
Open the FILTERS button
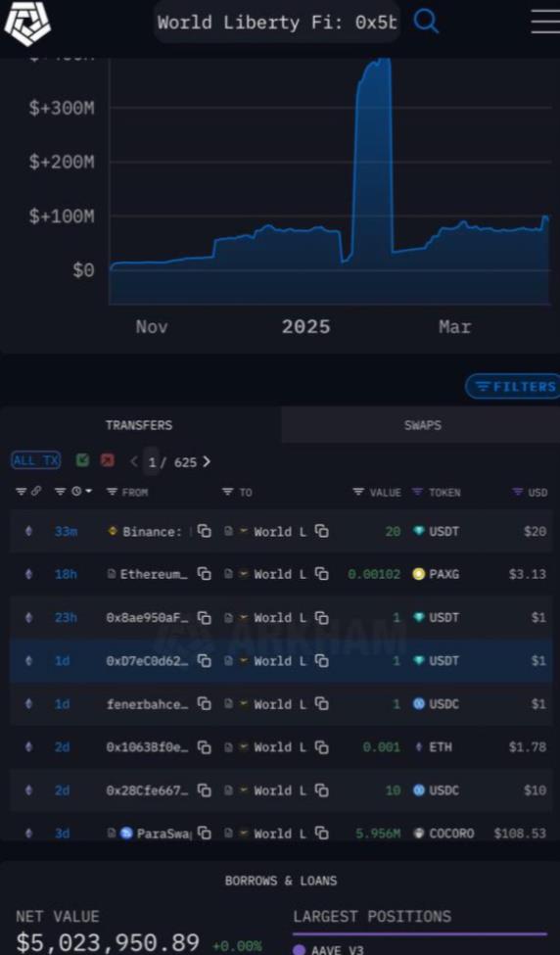[x=515, y=386]
